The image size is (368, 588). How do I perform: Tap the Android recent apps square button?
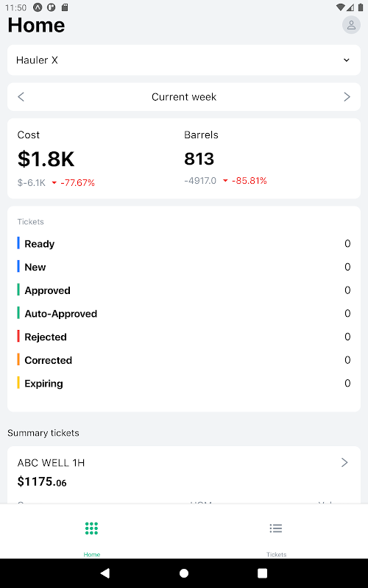click(263, 573)
